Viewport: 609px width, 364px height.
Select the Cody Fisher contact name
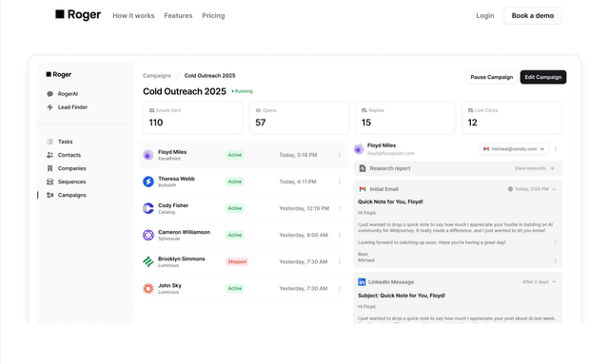click(173, 205)
